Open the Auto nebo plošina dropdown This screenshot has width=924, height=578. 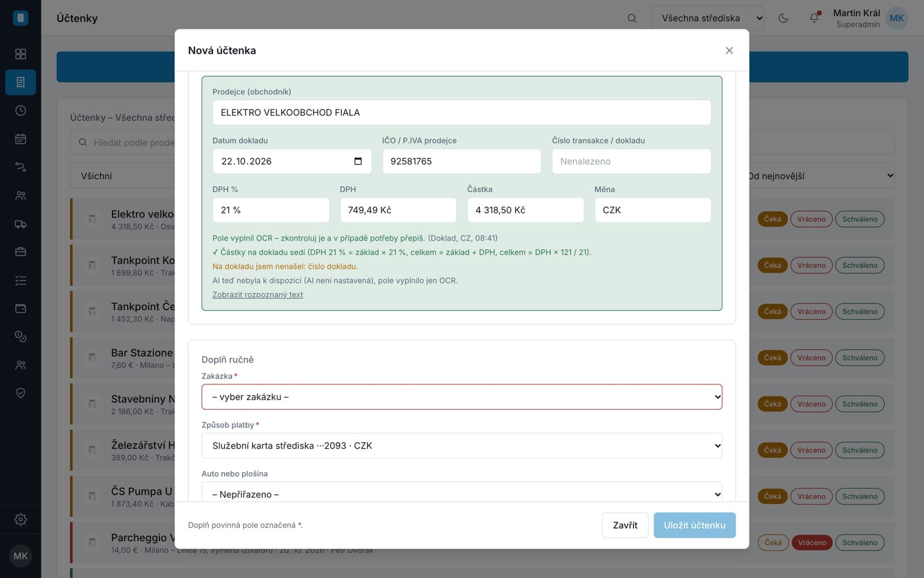462,492
